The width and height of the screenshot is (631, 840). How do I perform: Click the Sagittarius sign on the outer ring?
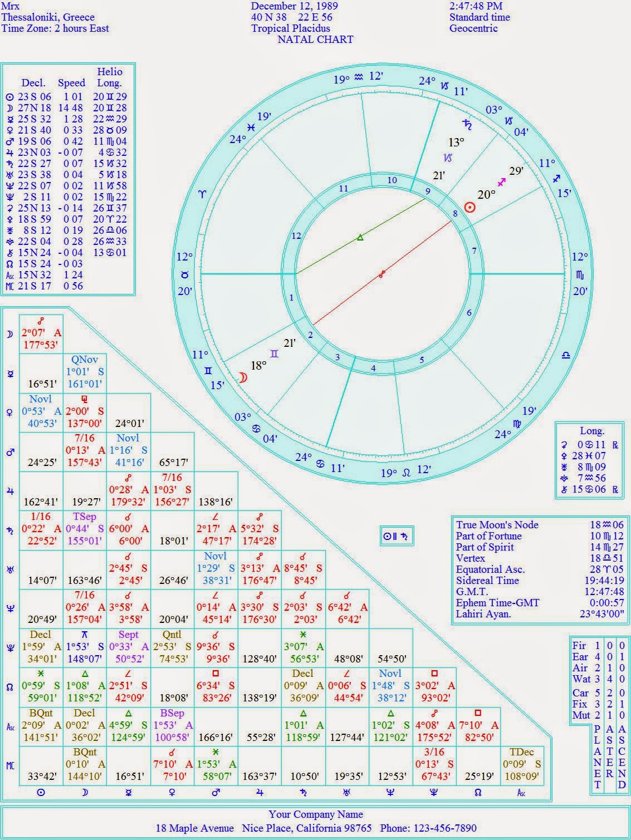pos(556,179)
